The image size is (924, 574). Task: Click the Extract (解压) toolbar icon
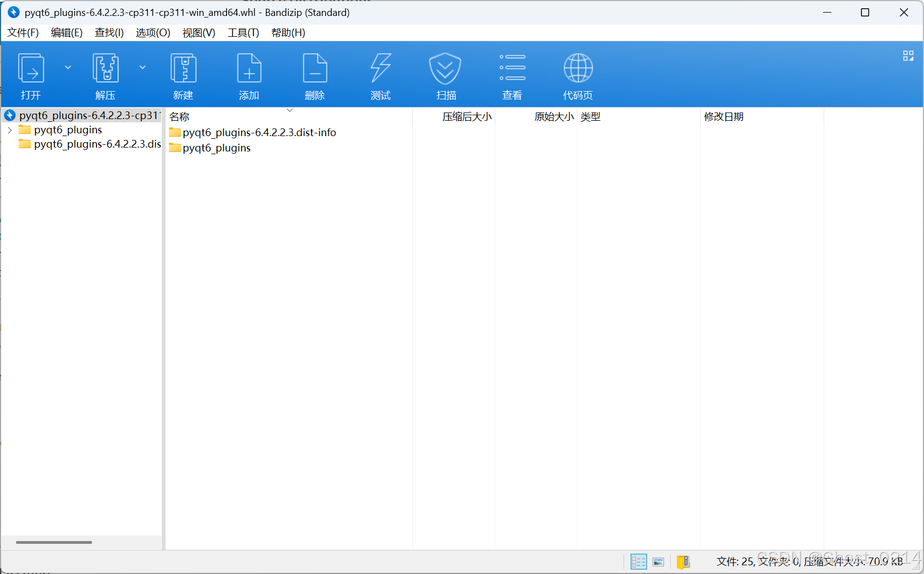pyautogui.click(x=105, y=68)
